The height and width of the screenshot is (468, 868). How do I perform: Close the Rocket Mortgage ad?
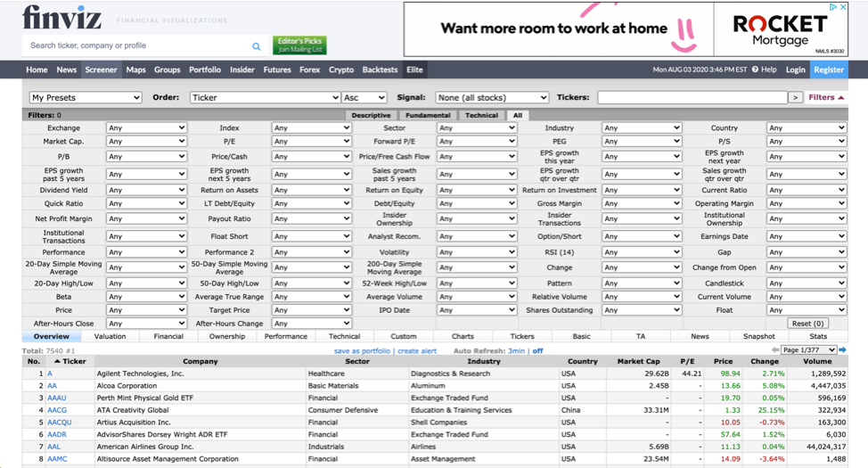[843, 7]
